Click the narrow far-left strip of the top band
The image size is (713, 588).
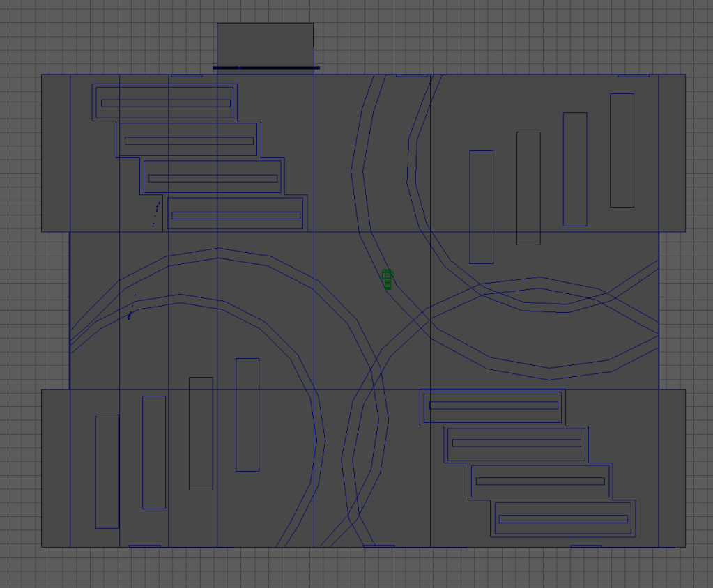56,153
